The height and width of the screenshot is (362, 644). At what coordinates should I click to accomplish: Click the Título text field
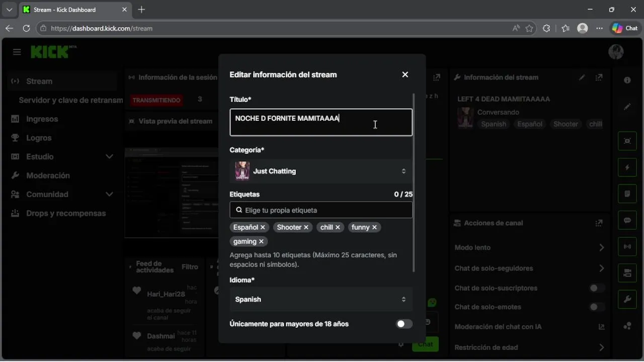click(321, 122)
